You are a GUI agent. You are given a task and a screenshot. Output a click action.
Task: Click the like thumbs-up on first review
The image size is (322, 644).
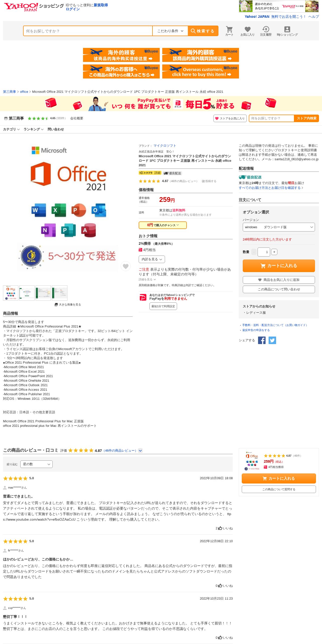coord(220,528)
